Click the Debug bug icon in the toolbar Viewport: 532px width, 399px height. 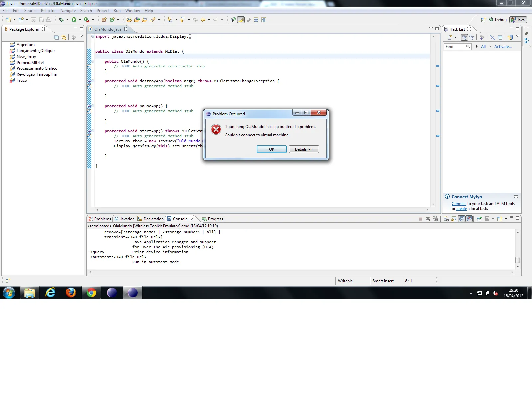62,20
